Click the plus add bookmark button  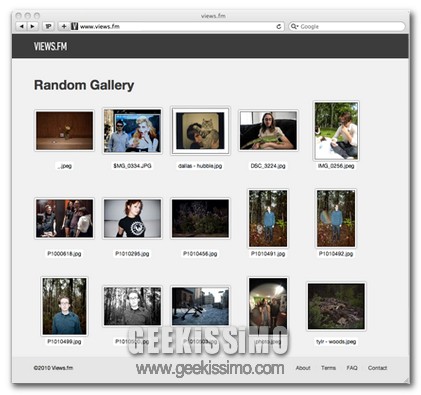[64, 26]
